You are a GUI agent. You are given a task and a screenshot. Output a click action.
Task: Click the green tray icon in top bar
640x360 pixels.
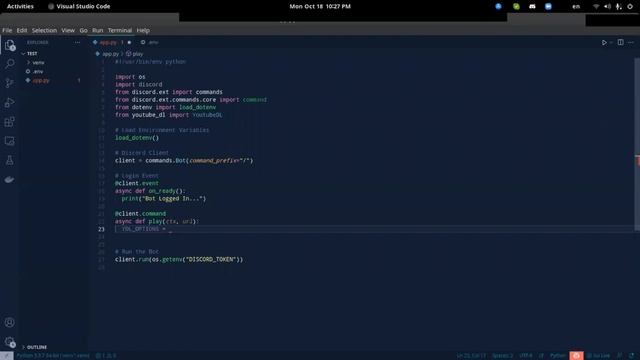coord(516,7)
